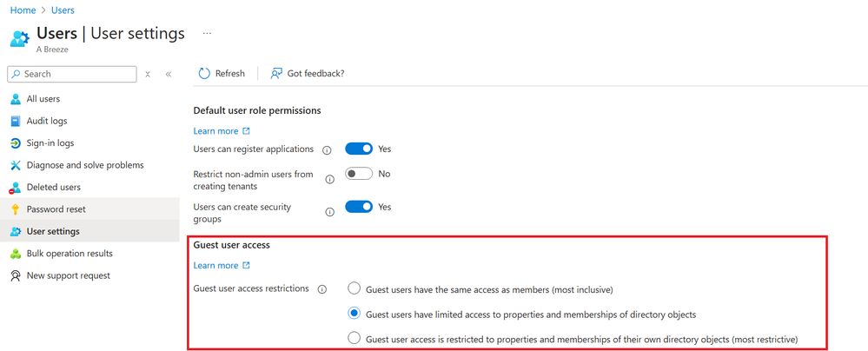Clear the sidebar search with X icon
Screen dimensions: 868x351
coord(148,75)
